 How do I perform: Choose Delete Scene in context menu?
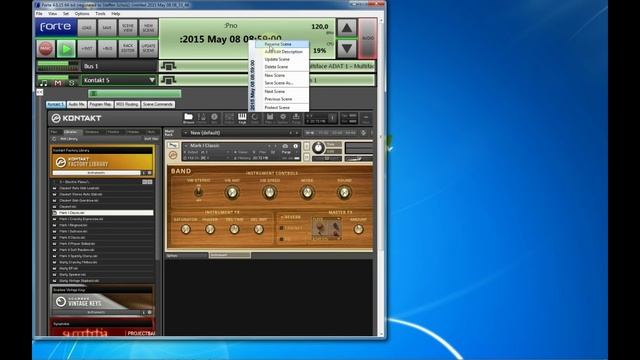pyautogui.click(x=282, y=67)
